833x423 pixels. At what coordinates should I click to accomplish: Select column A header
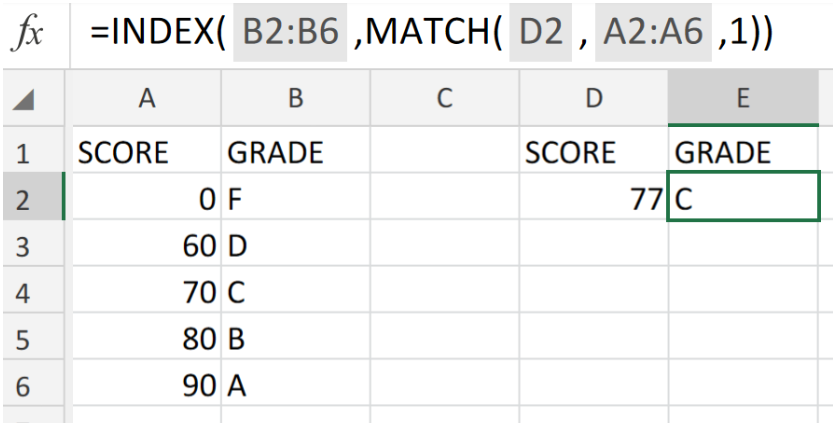click(147, 98)
